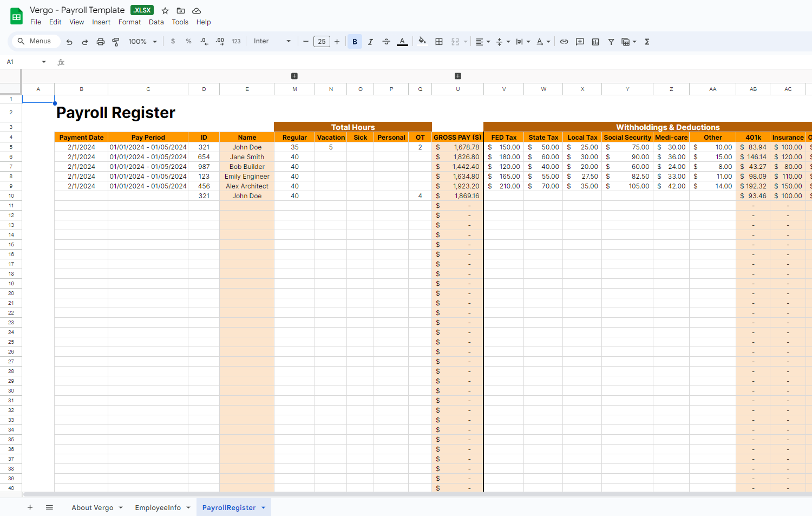Click the undo arrow icon
The height and width of the screenshot is (516, 812).
click(69, 42)
